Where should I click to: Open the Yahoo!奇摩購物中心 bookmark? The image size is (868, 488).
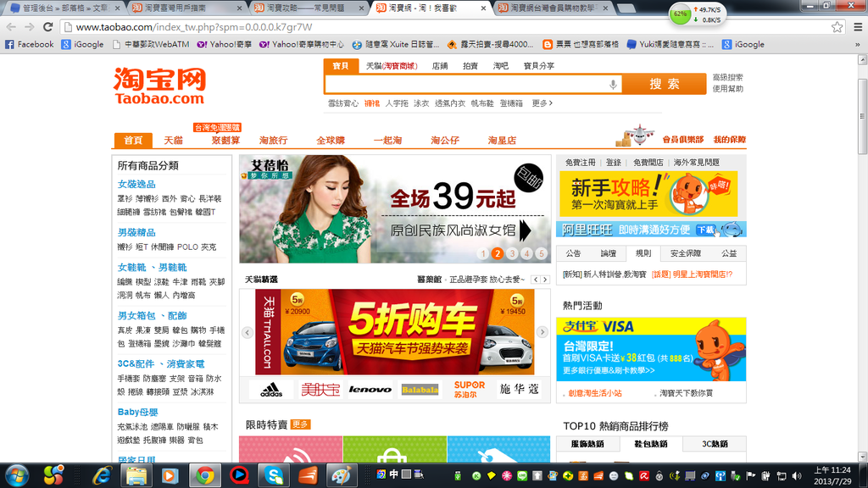click(x=301, y=44)
